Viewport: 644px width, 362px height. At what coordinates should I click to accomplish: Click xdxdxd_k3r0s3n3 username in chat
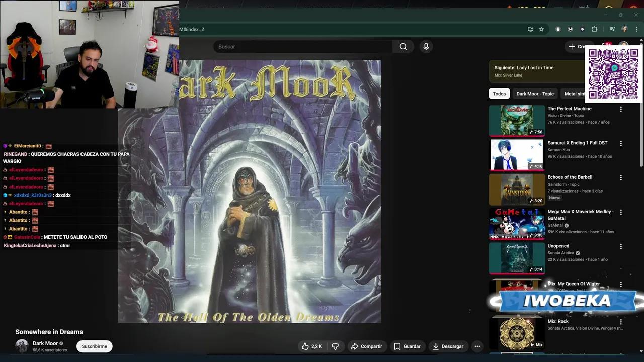[33, 195]
